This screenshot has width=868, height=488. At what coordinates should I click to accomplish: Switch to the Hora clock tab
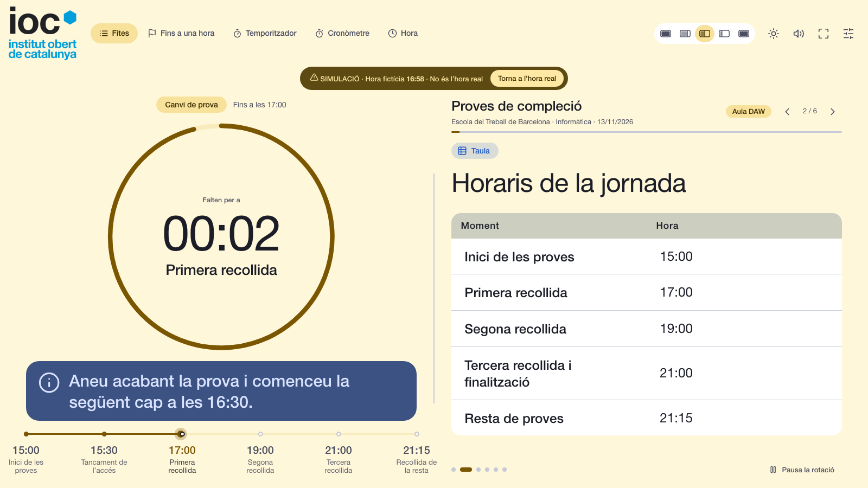pos(403,33)
